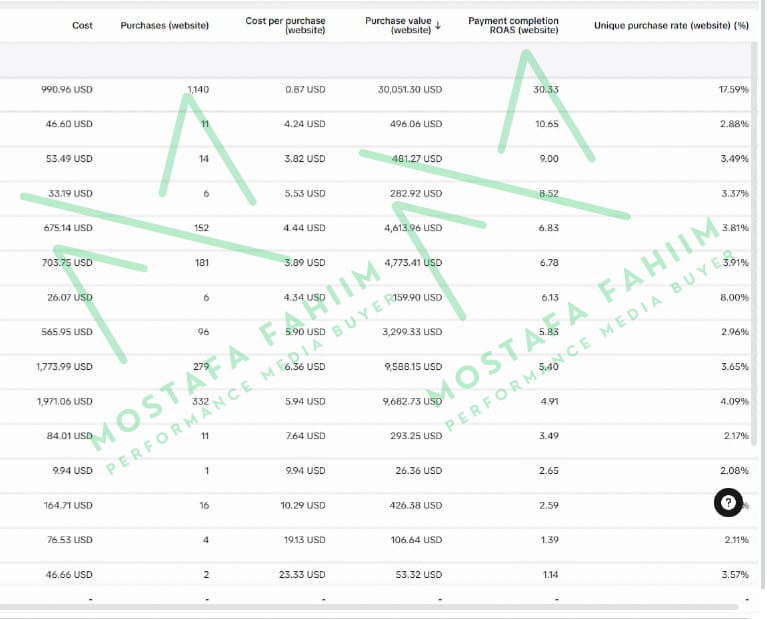Image resolution: width=767 pixels, height=620 pixels.
Task: Select the 23.33 USD cost per purchase cell
Action: (x=302, y=575)
